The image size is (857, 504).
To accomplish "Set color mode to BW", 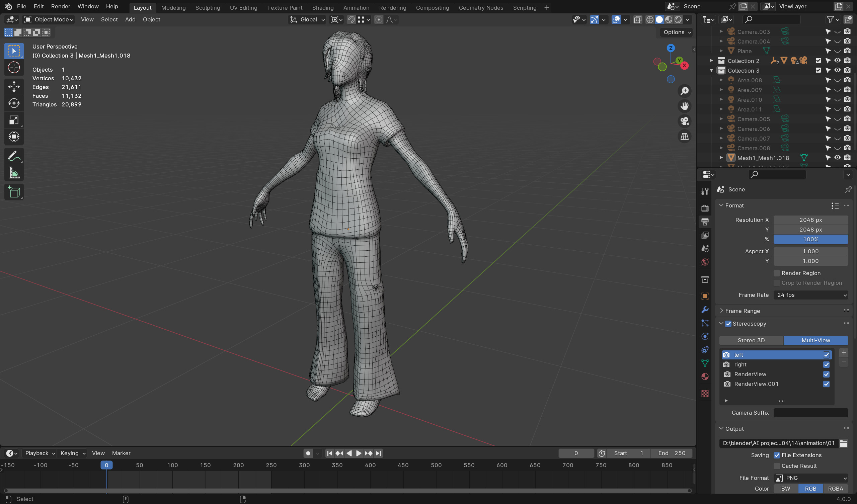I will pyautogui.click(x=786, y=489).
